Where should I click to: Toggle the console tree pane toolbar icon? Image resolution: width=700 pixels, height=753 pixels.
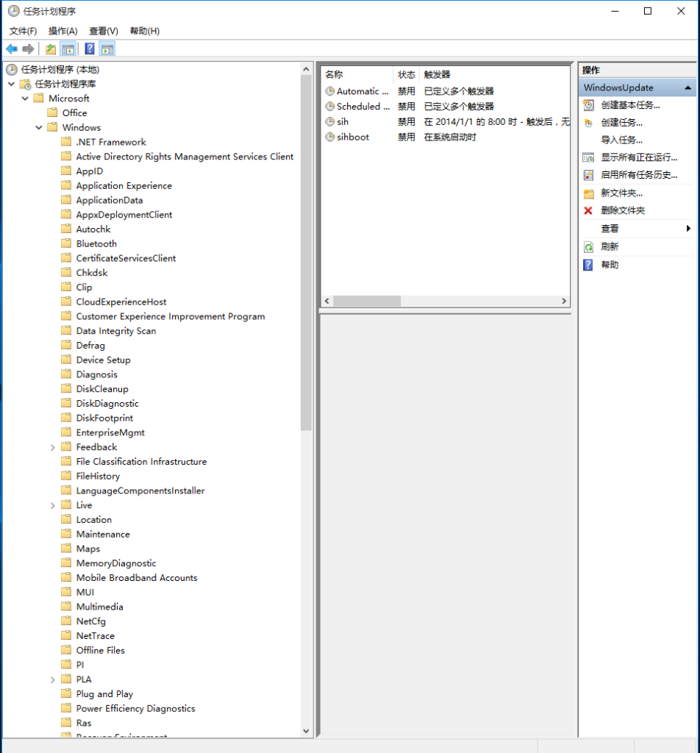68,49
